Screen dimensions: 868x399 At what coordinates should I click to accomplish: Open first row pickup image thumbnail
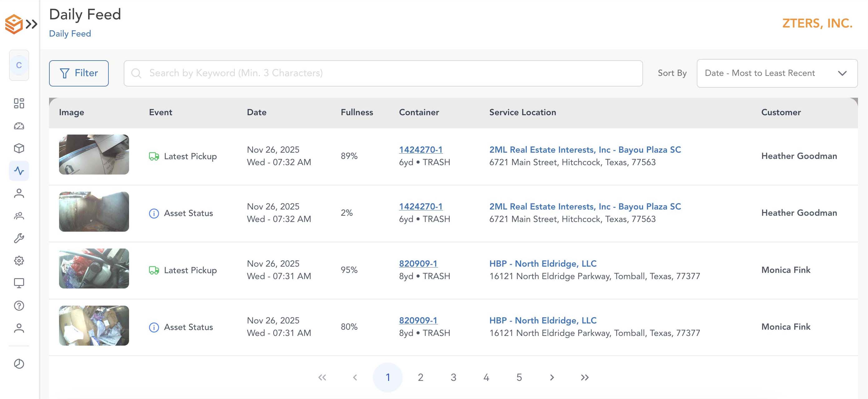click(x=94, y=155)
